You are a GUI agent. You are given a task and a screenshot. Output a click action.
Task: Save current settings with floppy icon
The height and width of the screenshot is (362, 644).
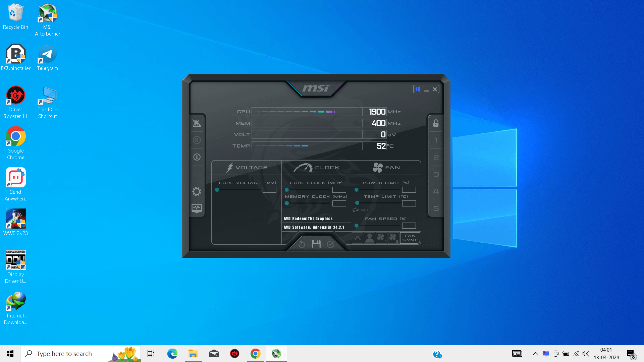[316, 244]
